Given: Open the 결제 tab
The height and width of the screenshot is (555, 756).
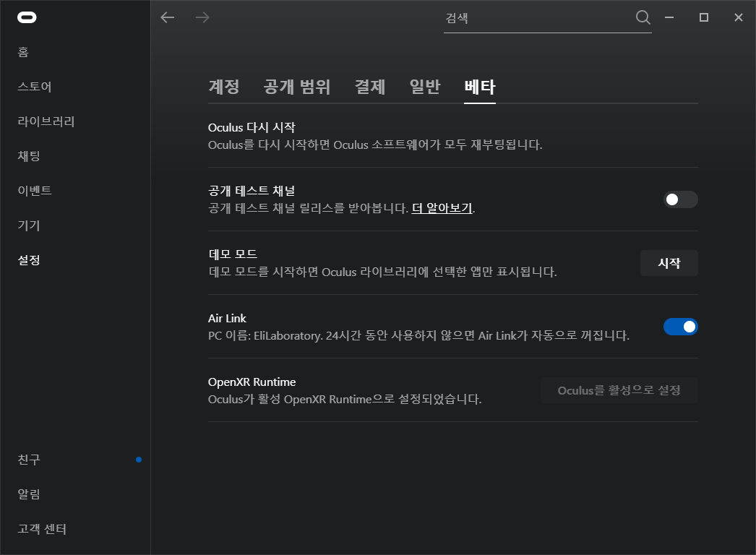Looking at the screenshot, I should tap(370, 87).
